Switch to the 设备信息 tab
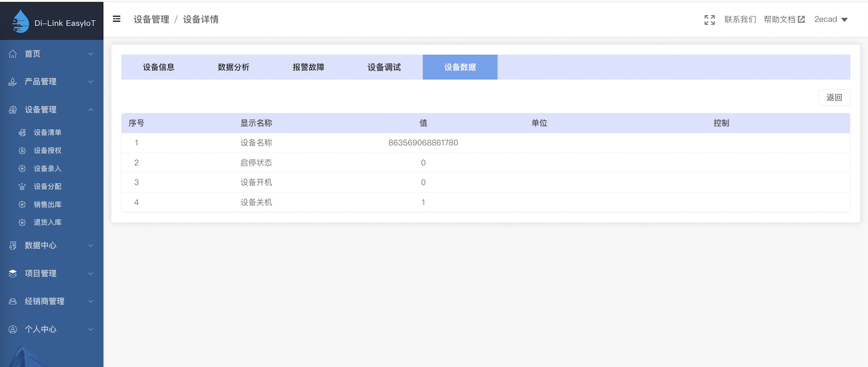 (159, 67)
